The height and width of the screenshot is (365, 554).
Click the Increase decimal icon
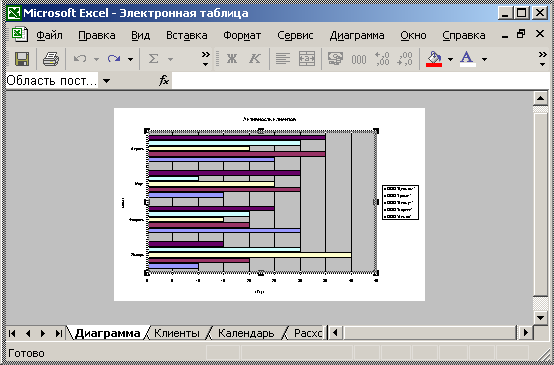pos(382,59)
